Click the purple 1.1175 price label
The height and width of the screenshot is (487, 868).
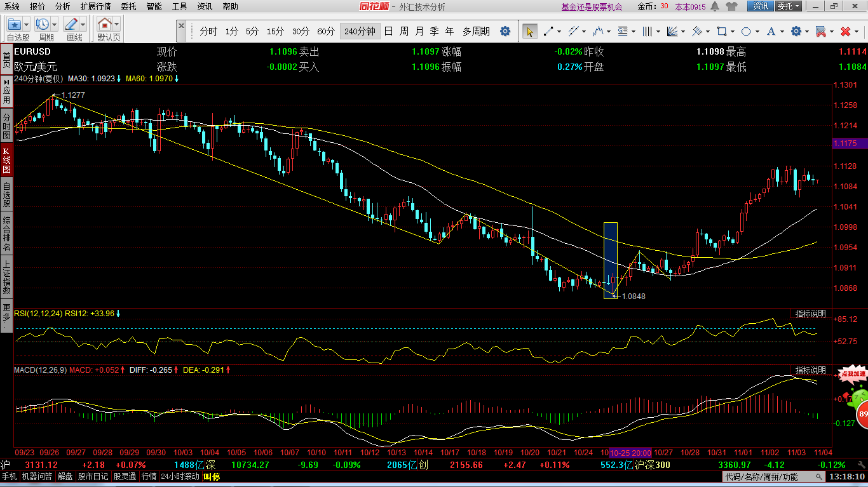pyautogui.click(x=849, y=144)
